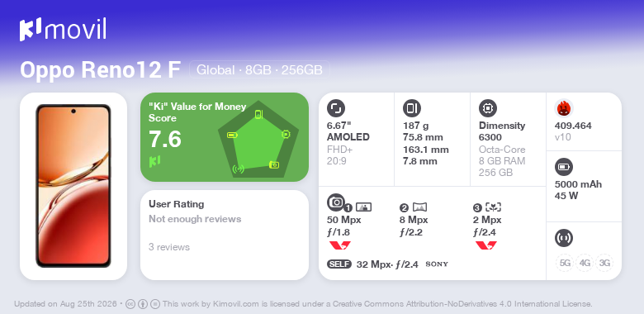Click the AnTuTu benchmark icon
Viewport: 644px width, 314px height.
(x=564, y=108)
